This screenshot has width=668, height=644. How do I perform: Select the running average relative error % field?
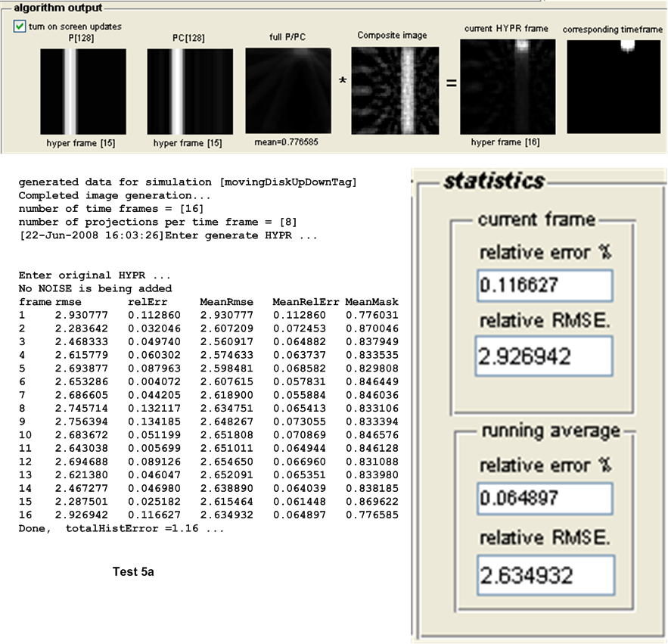(x=545, y=497)
